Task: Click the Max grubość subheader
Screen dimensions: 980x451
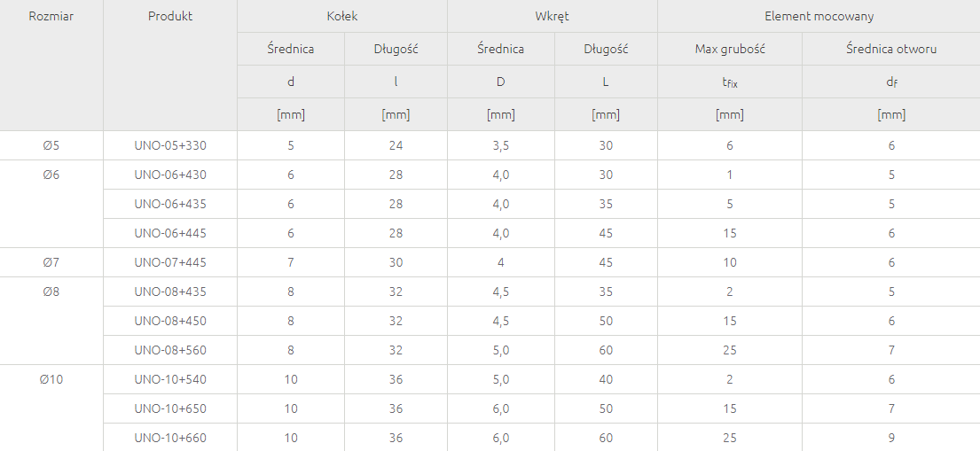Action: click(730, 49)
